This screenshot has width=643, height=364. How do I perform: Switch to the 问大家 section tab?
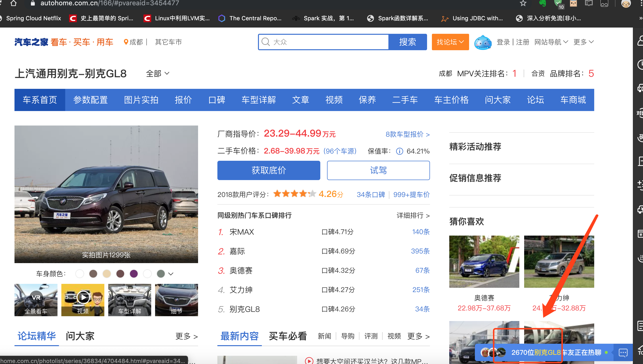(x=80, y=336)
